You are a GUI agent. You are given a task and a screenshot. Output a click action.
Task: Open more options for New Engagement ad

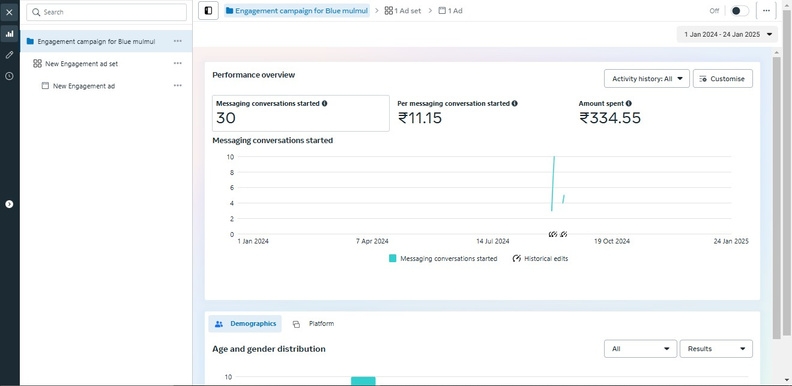pos(178,85)
